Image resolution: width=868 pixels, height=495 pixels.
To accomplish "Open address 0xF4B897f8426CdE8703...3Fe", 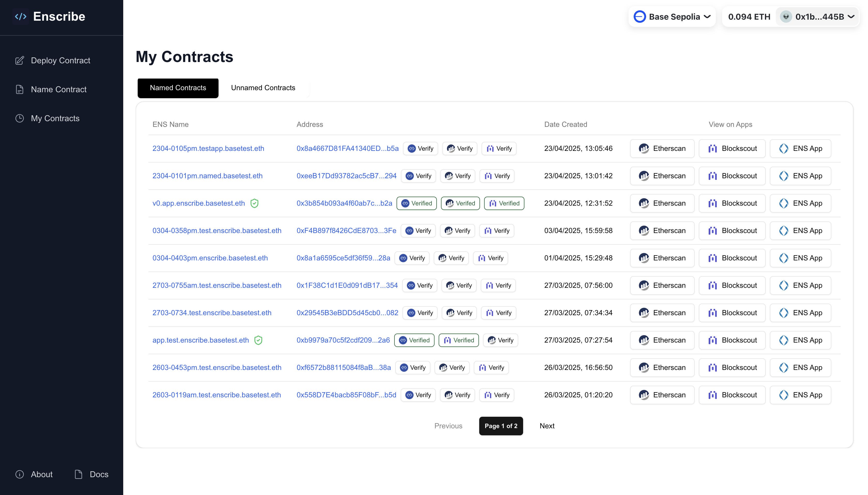I will 346,231.
